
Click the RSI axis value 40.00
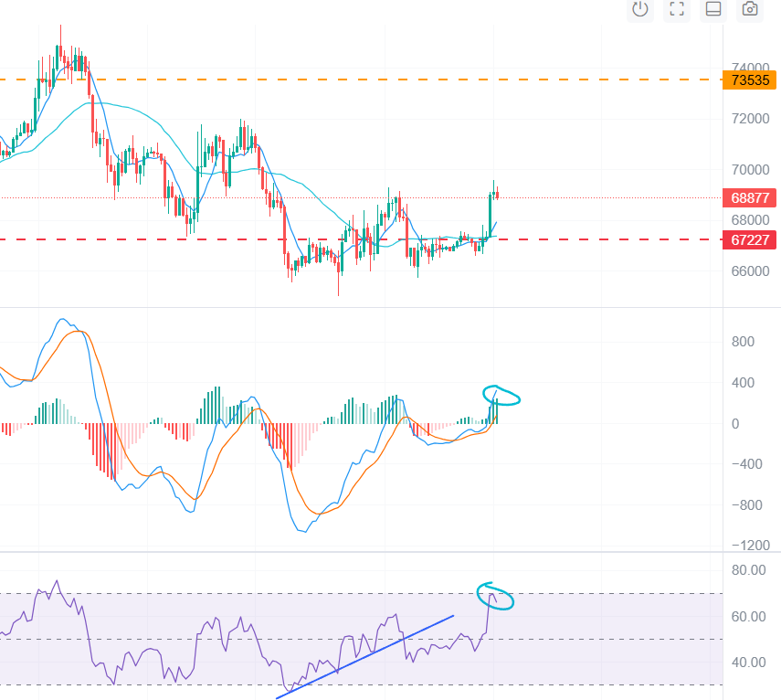click(748, 663)
